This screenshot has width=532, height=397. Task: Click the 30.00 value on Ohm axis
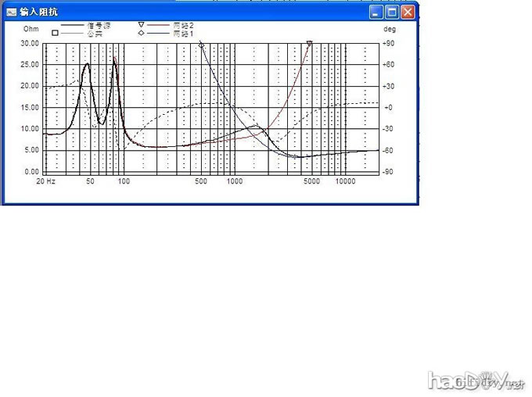pyautogui.click(x=30, y=44)
